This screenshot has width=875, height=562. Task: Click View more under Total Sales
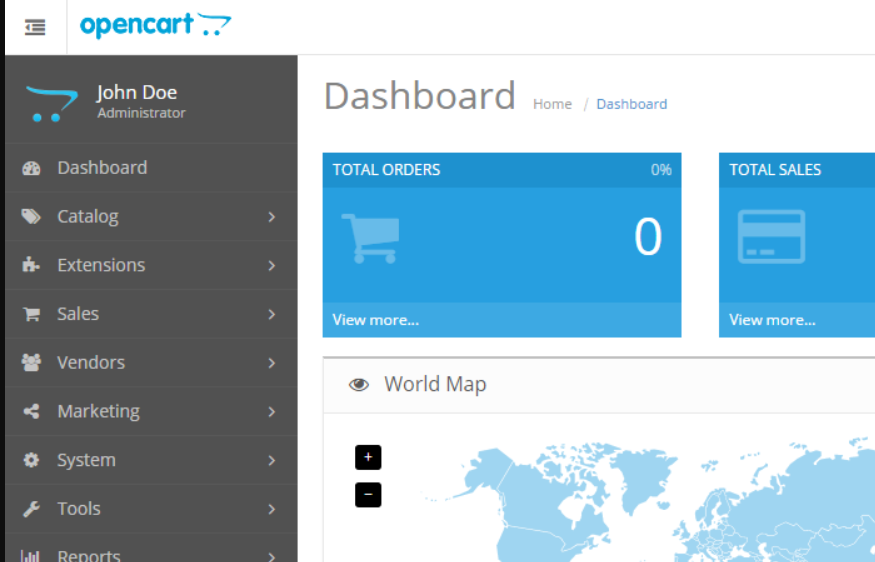pyautogui.click(x=772, y=320)
